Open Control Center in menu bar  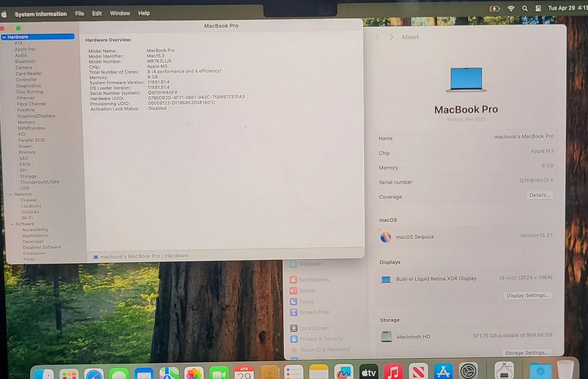pos(538,9)
